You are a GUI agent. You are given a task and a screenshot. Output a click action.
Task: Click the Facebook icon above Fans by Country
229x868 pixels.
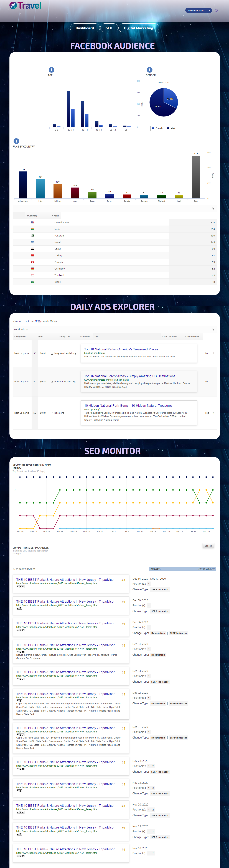pyautogui.click(x=16, y=141)
